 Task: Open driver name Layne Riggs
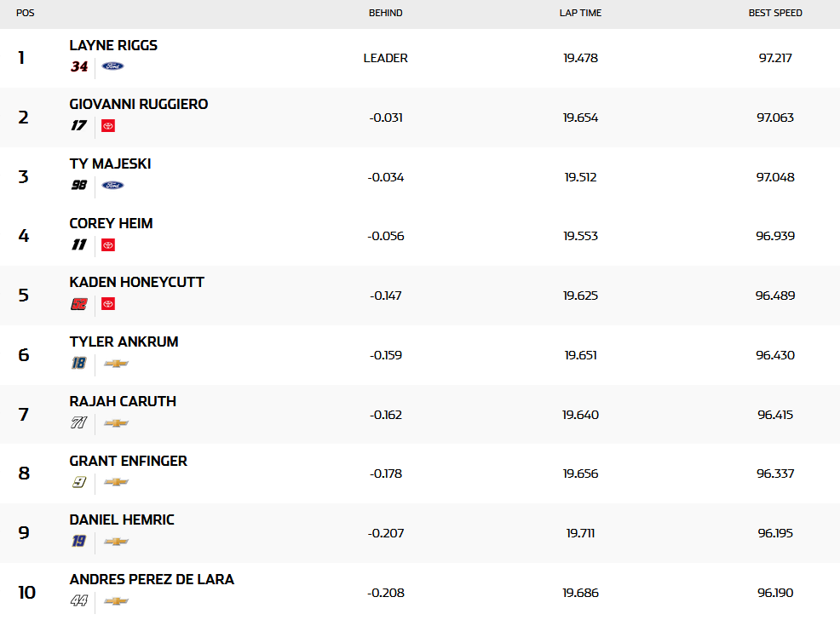113,46
